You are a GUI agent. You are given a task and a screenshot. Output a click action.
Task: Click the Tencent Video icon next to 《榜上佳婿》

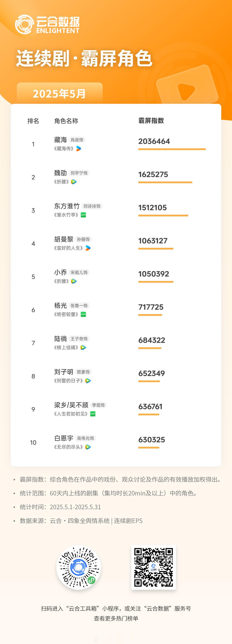coord(83,348)
